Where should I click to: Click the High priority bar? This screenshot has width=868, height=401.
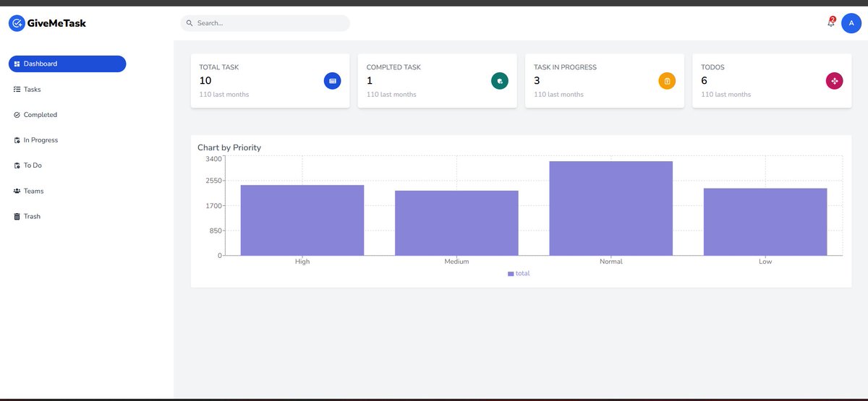click(302, 220)
